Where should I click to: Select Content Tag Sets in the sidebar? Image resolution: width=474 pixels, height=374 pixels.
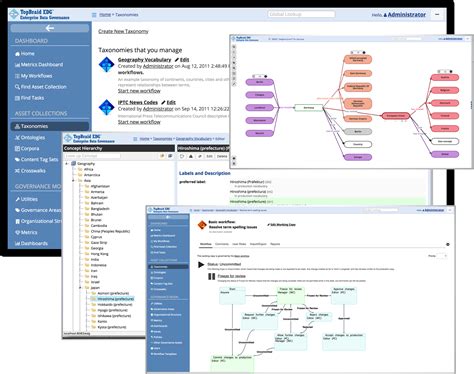click(36, 159)
